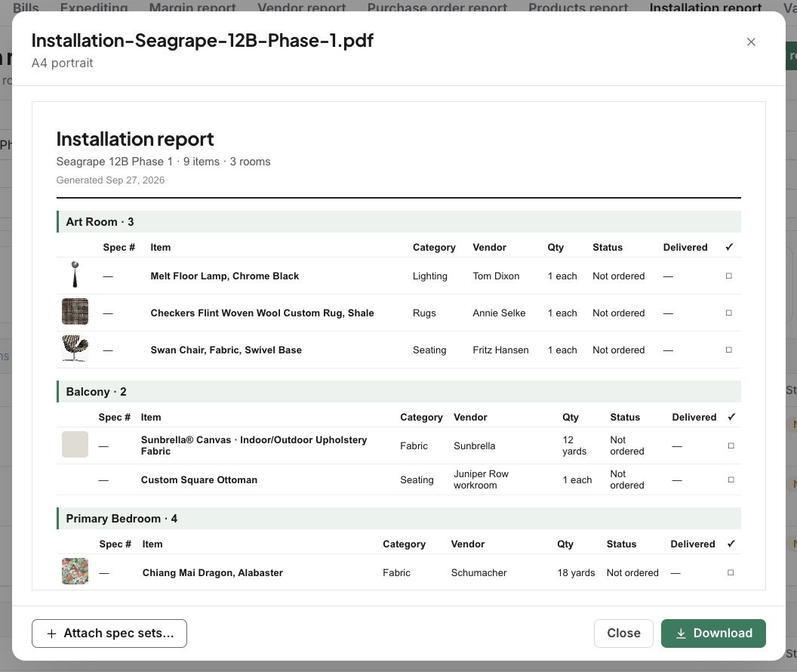Tick checkbox for Checkers Flint rug row
Screen dimensions: 797x672
pos(728,313)
